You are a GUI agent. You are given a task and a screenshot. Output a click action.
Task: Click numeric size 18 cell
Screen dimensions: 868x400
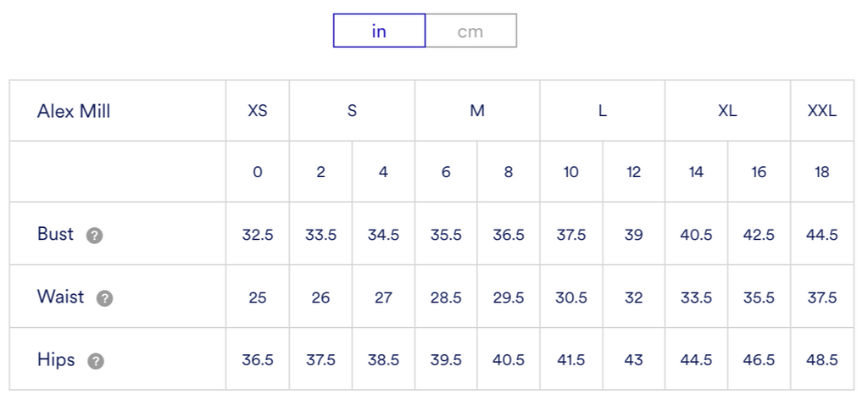click(821, 172)
